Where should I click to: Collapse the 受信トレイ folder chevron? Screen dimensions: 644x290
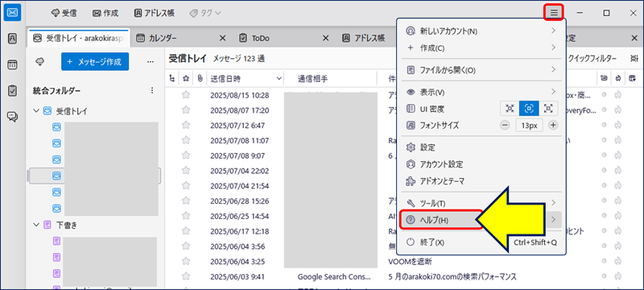click(x=36, y=111)
